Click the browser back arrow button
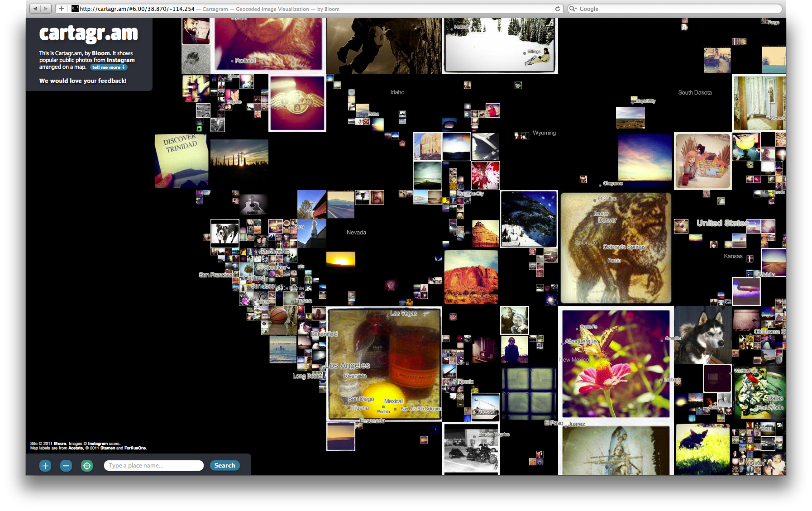Image resolution: width=812 pixels, height=511 pixels. coord(35,9)
